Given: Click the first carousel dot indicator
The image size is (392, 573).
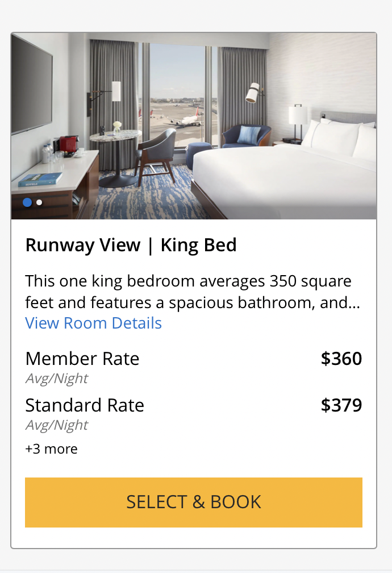Looking at the screenshot, I should point(26,202).
